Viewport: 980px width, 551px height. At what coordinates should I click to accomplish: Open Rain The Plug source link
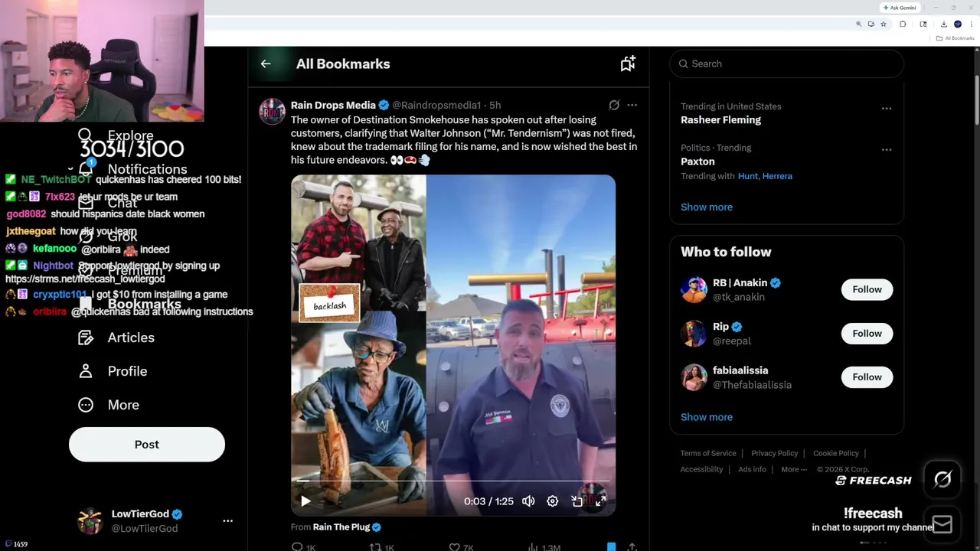point(341,527)
